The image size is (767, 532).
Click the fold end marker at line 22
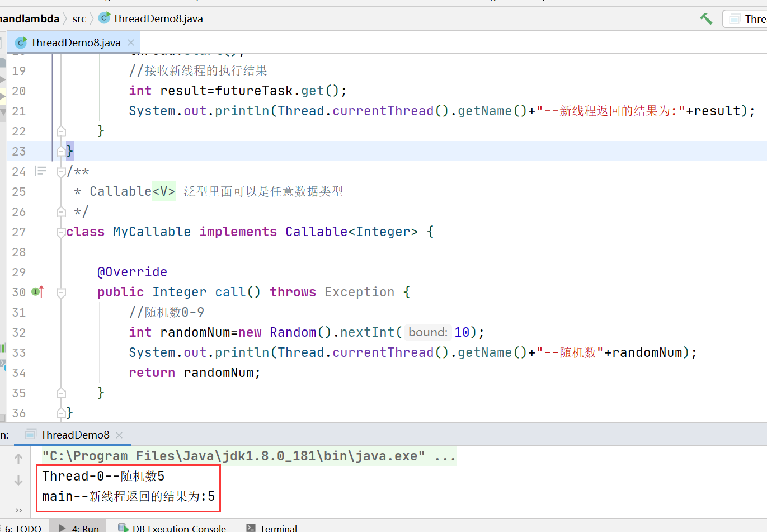pos(61,131)
